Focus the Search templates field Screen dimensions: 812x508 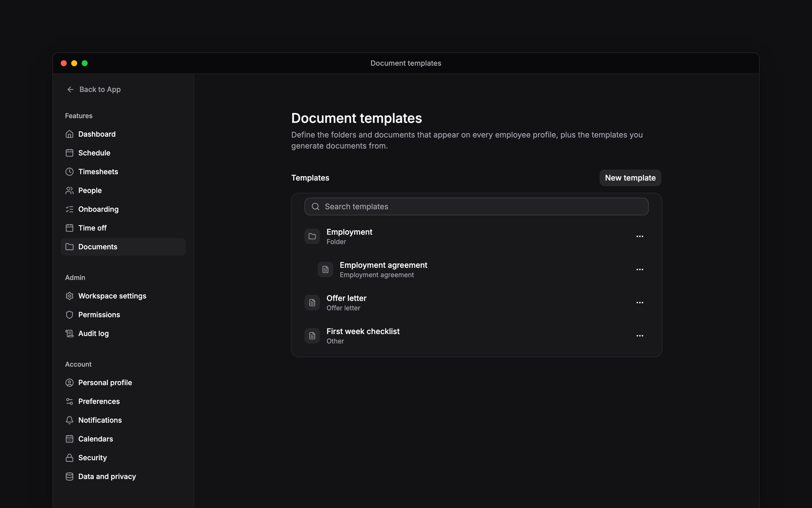click(x=476, y=207)
